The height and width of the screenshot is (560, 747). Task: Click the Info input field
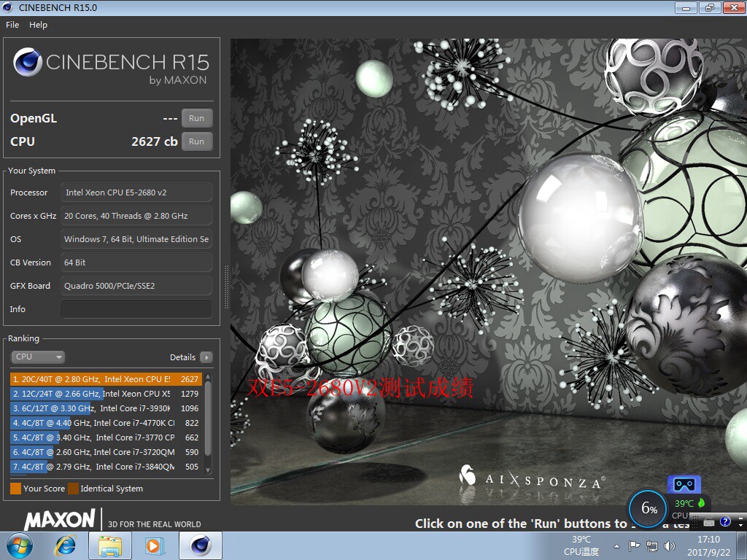click(136, 309)
